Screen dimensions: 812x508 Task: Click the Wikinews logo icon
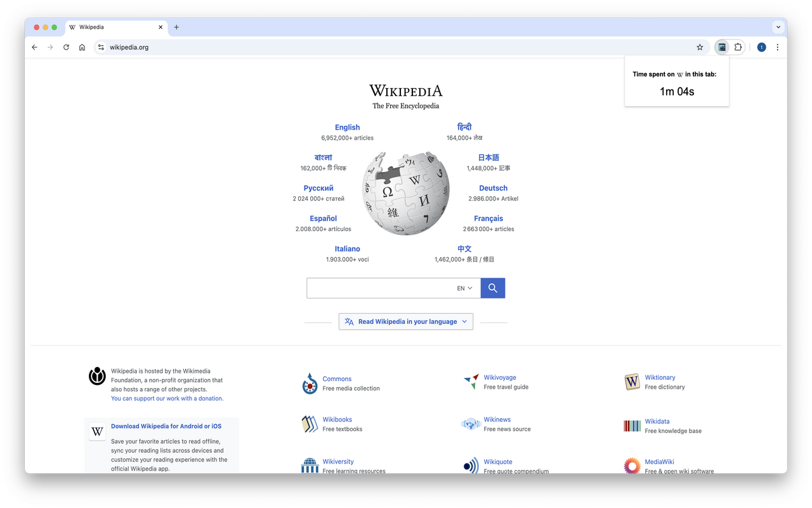click(471, 424)
